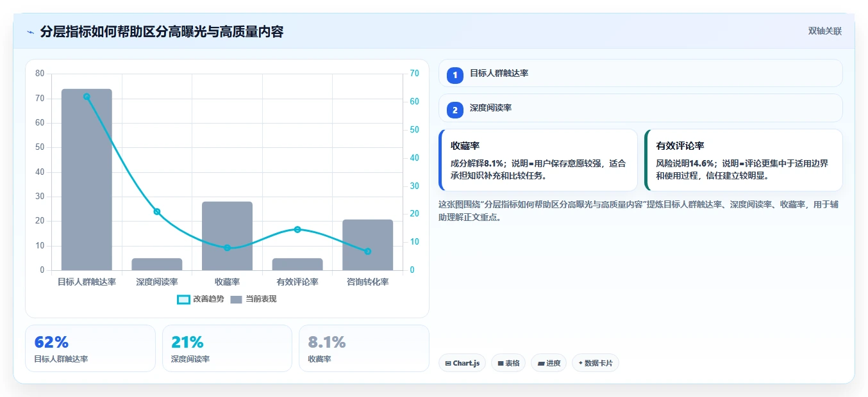Click the trend line point above 有效评论率

pyautogui.click(x=297, y=229)
